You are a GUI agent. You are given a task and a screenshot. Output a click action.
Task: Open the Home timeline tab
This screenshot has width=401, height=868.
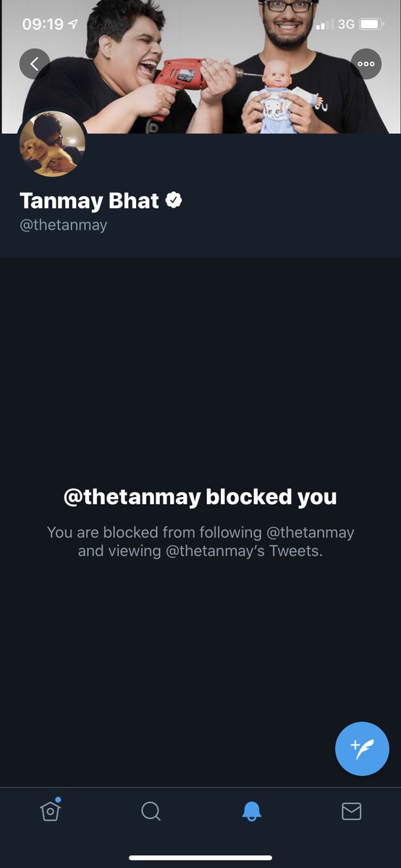point(50,811)
